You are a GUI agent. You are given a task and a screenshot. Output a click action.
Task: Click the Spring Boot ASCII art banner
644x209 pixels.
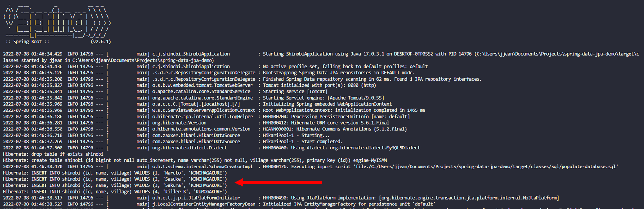(x=57, y=21)
